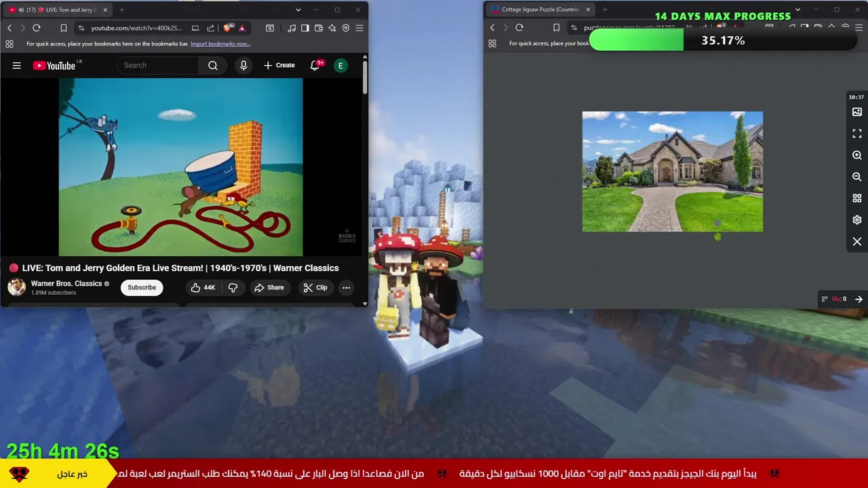This screenshot has height=488, width=868.
Task: Open Warner Bros. Classics channel name link
Action: [x=66, y=283]
